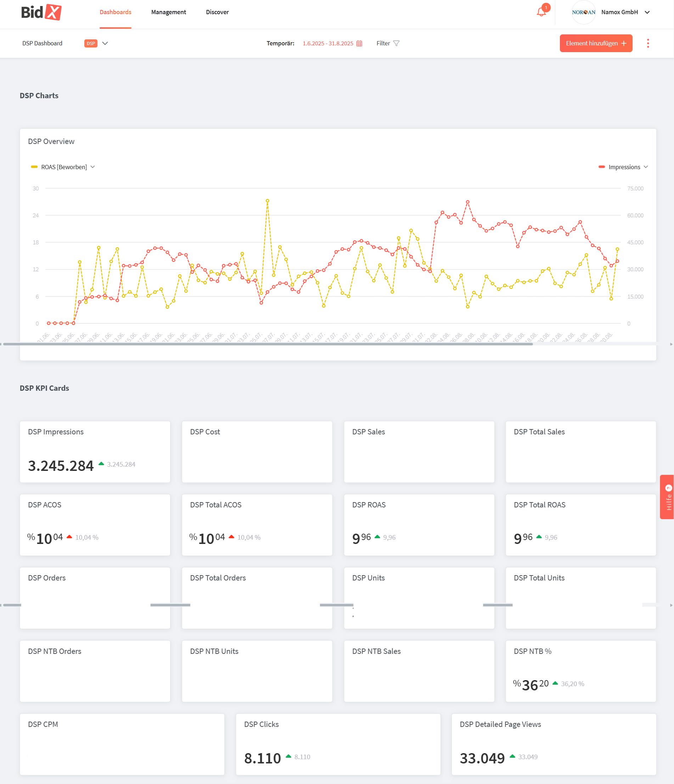Viewport: 674px width, 784px height.
Task: Click the BidX logo
Action: coord(41,12)
